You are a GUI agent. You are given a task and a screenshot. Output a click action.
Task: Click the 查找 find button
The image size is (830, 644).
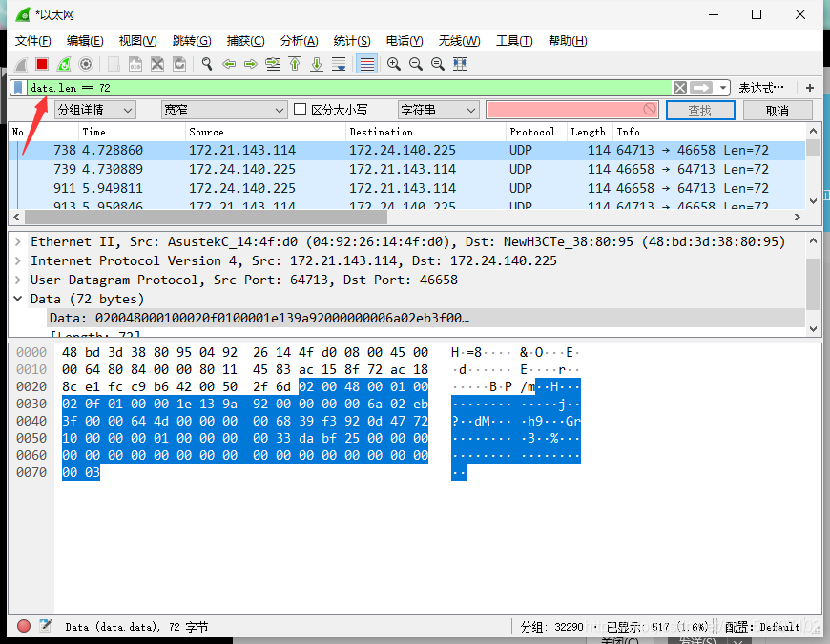click(700, 111)
